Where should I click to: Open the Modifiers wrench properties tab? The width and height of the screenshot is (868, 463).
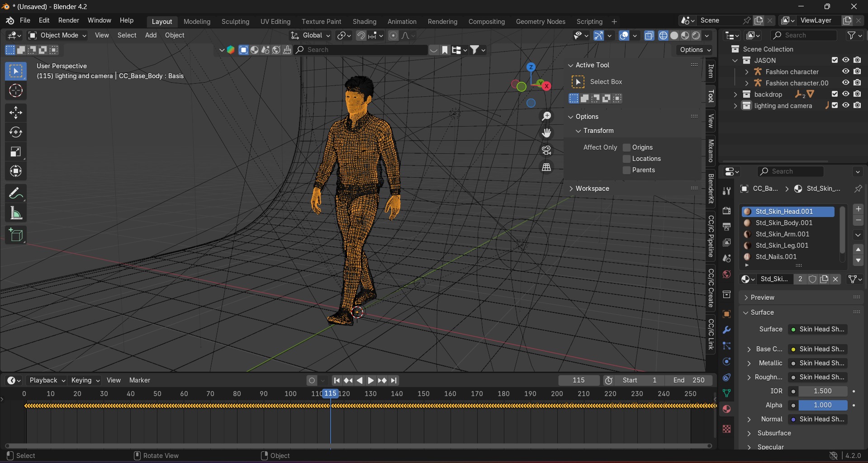(726, 330)
